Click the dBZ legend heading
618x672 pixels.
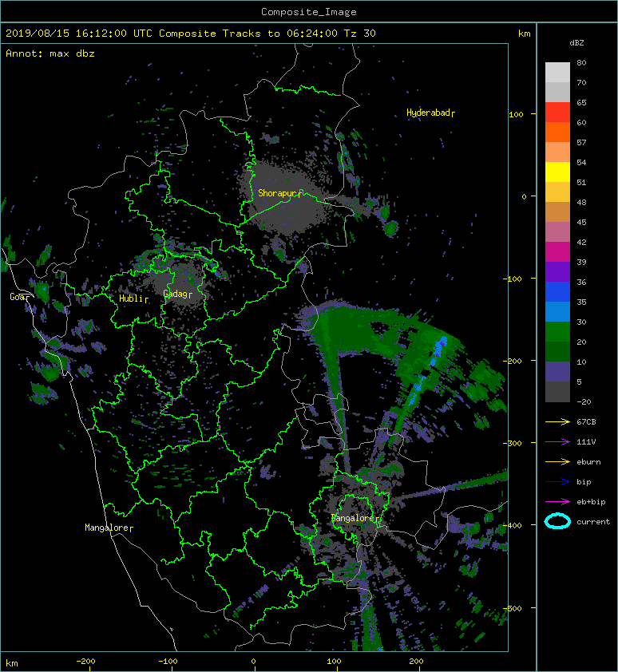(x=576, y=43)
